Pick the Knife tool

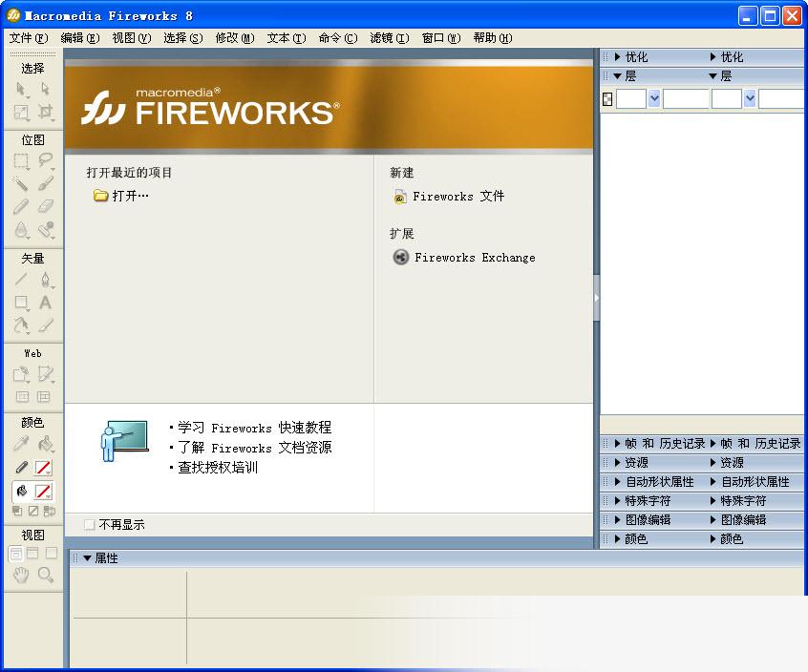point(45,325)
